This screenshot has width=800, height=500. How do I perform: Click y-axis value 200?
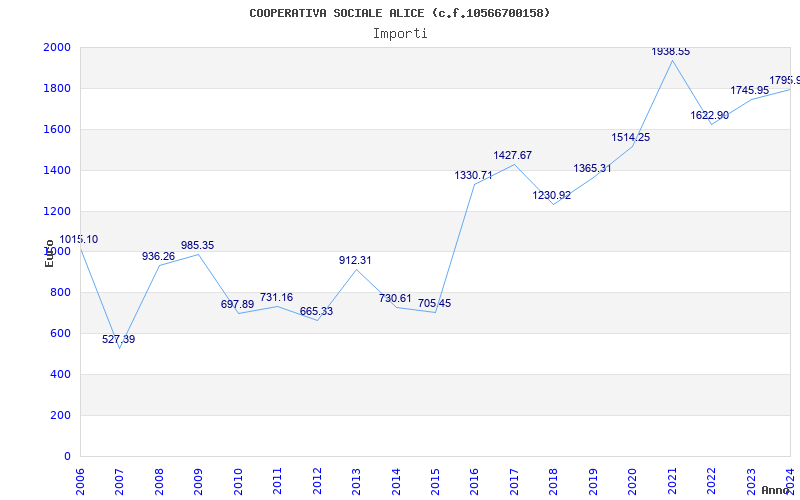coord(60,415)
